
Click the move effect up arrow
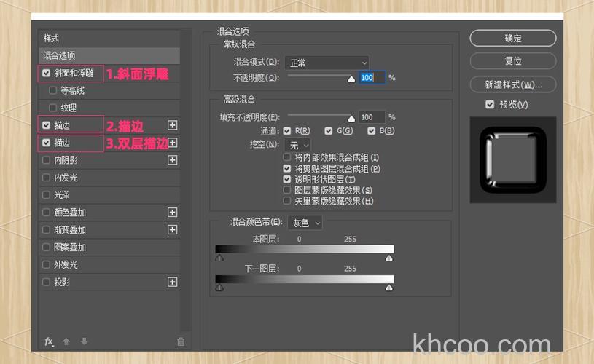pos(66,341)
